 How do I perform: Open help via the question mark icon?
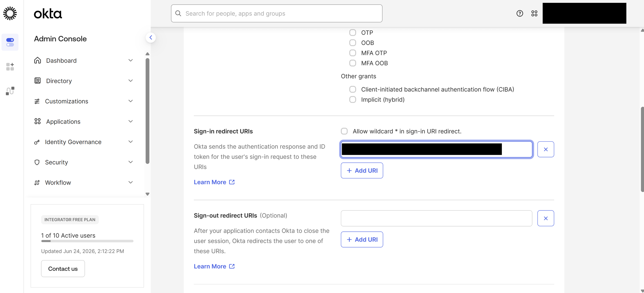[x=520, y=13]
